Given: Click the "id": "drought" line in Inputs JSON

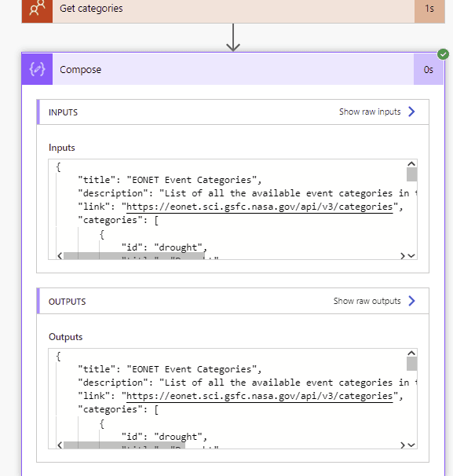Looking at the screenshot, I should tap(164, 247).
